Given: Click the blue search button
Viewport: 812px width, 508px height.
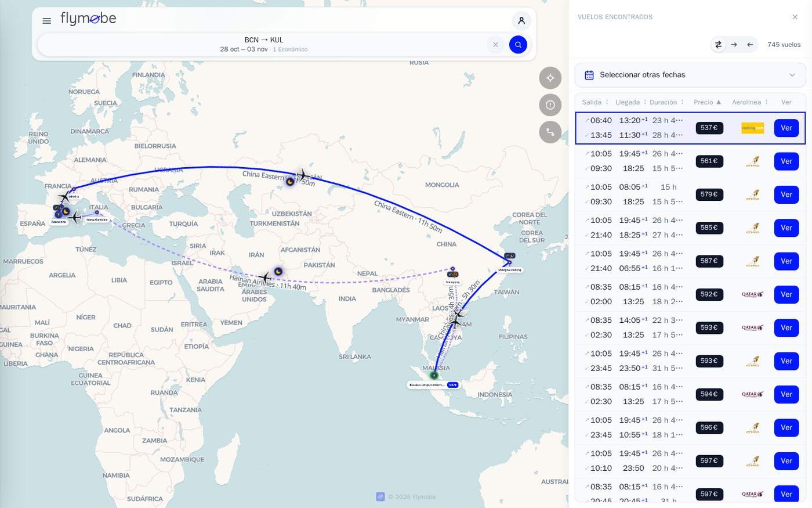Looking at the screenshot, I should click(518, 45).
